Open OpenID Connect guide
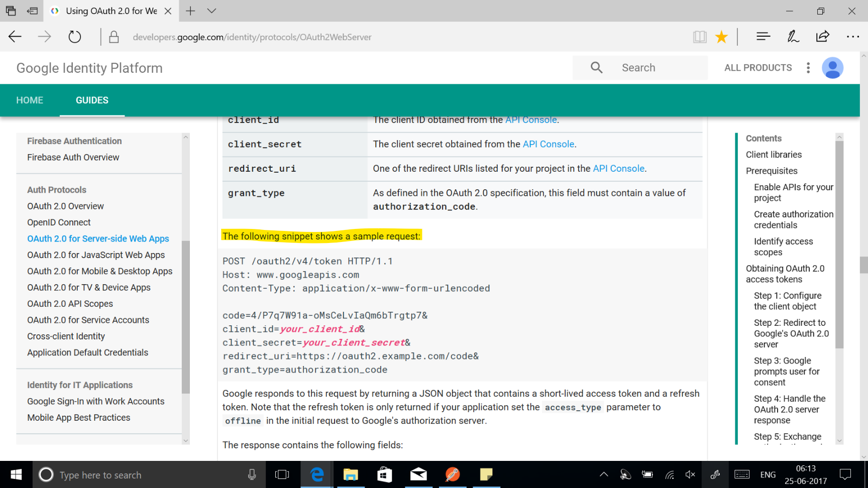 coord(59,222)
